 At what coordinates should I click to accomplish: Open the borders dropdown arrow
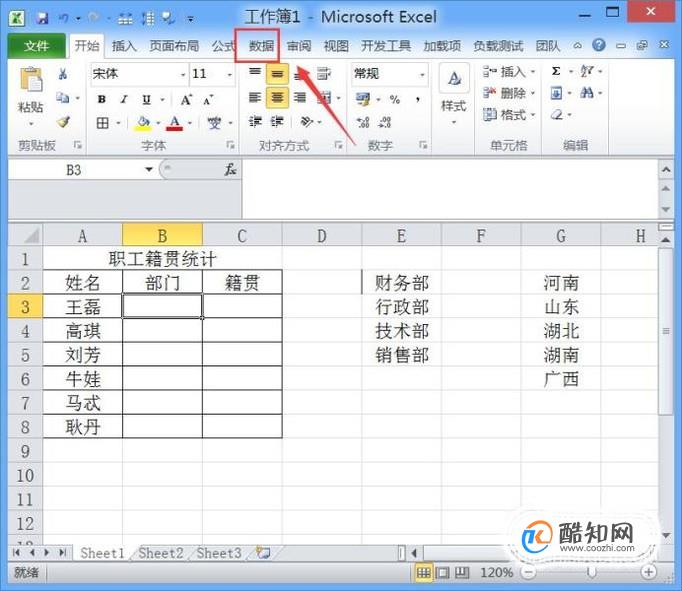click(x=118, y=124)
